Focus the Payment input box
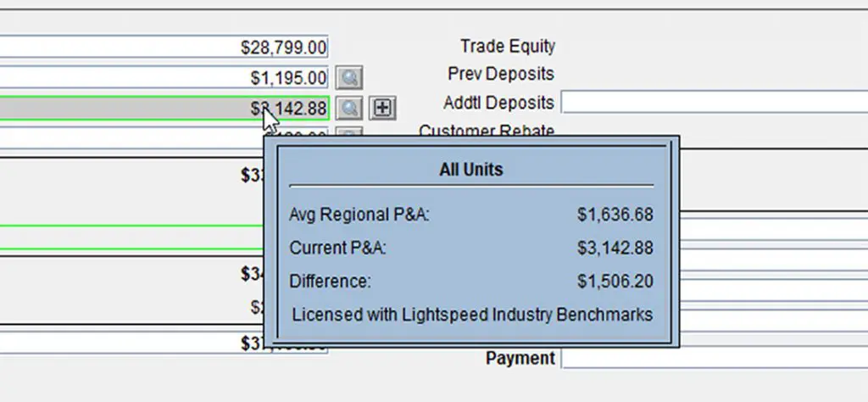The height and width of the screenshot is (402, 868). pos(714,359)
